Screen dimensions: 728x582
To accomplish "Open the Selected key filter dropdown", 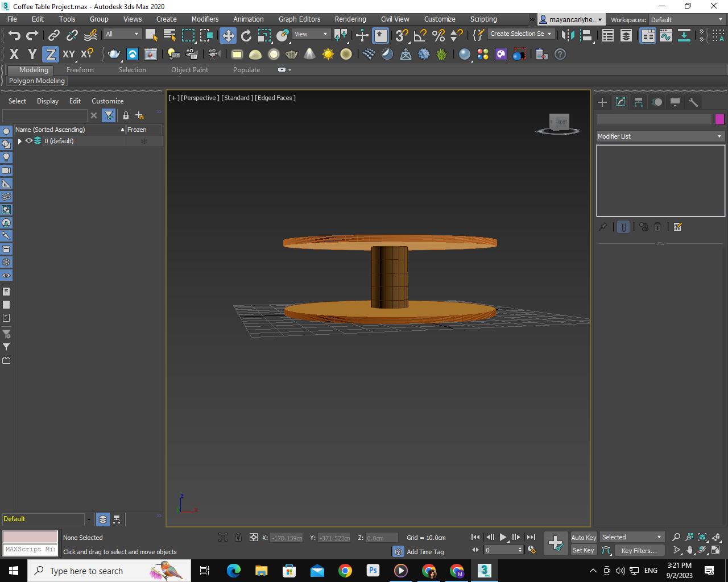I will (x=632, y=537).
